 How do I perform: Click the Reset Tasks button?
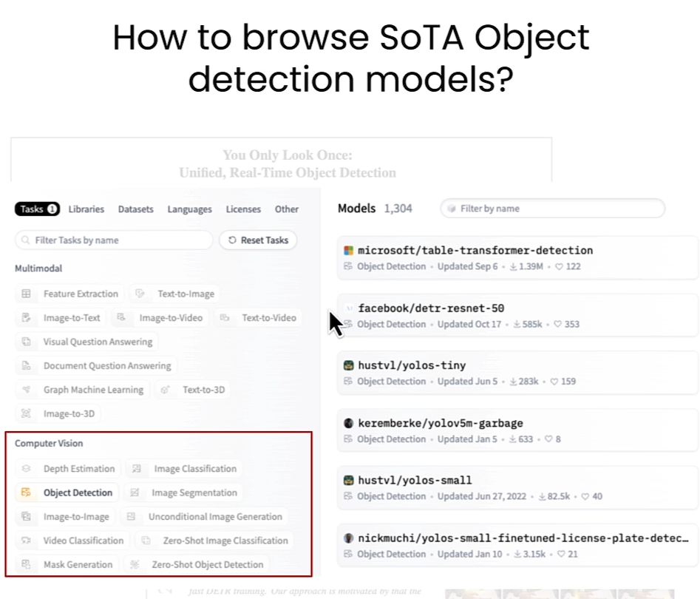click(x=258, y=240)
